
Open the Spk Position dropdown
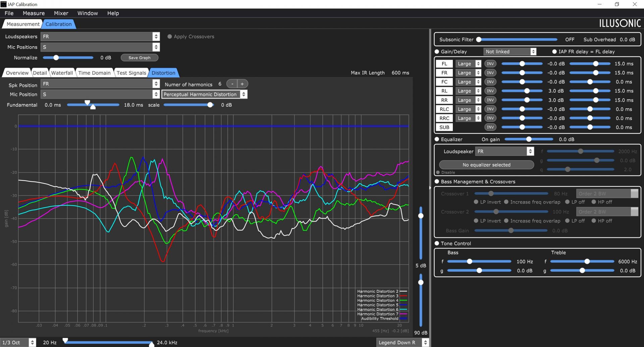click(100, 84)
